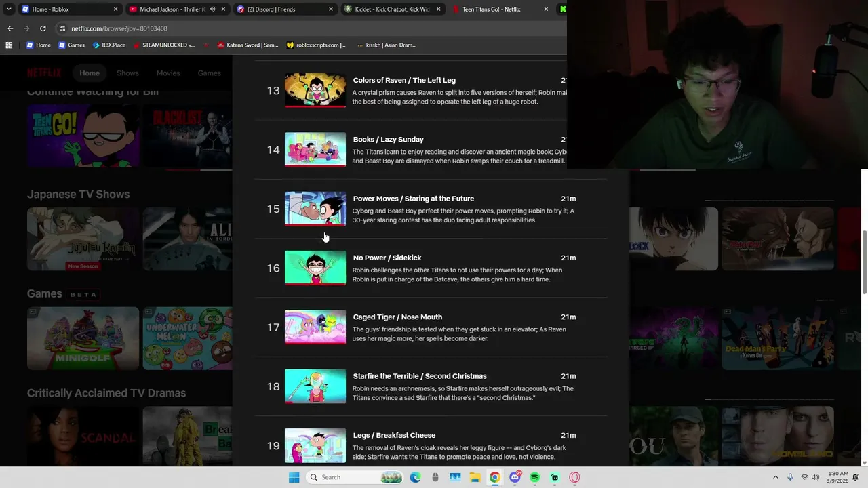Screen dimensions: 868x488
Task: Click the Netflix logo
Action: [x=44, y=73]
